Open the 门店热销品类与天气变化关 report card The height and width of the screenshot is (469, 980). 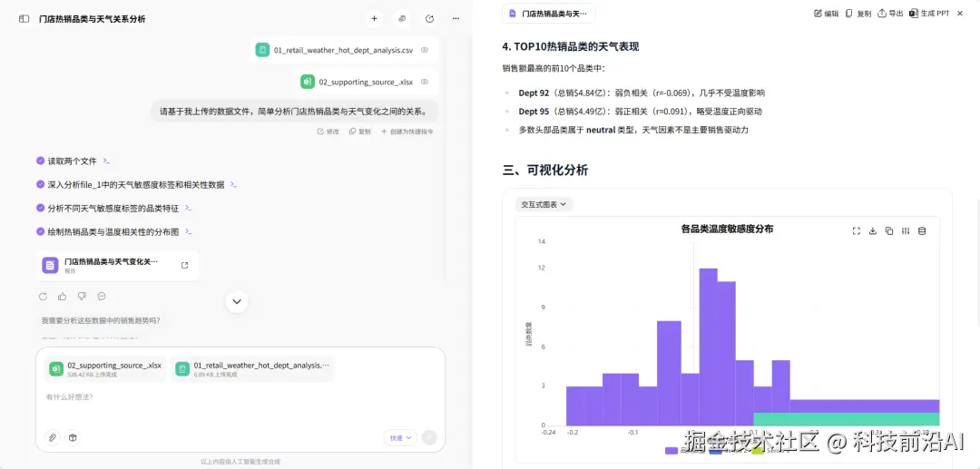pos(117,266)
